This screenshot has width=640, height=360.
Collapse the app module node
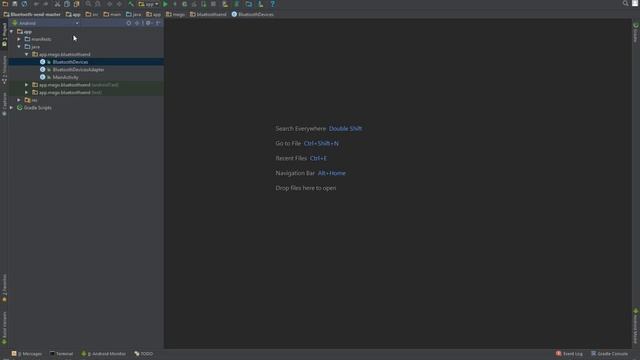coord(11,31)
